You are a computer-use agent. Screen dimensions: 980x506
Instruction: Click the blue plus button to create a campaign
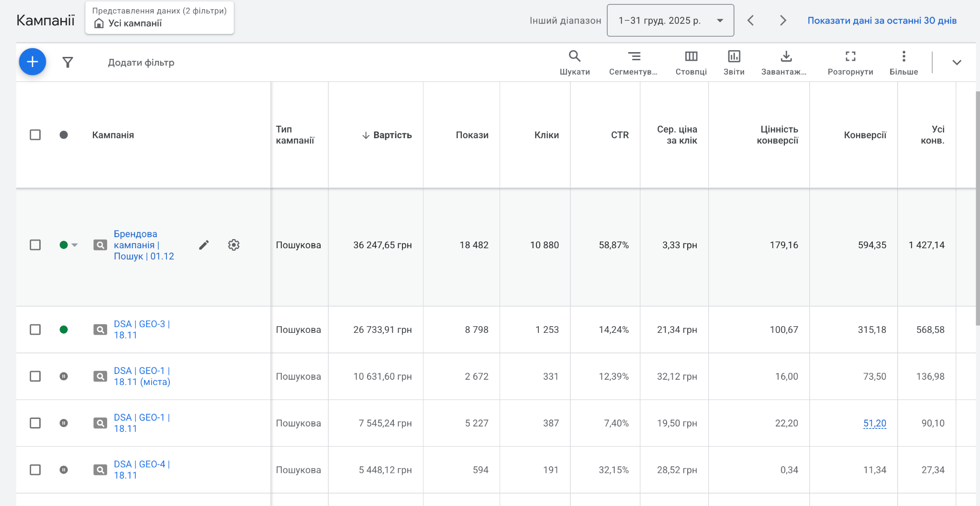(x=33, y=62)
